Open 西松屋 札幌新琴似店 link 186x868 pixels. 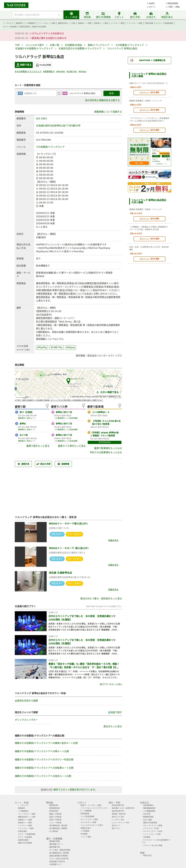coord(60,573)
